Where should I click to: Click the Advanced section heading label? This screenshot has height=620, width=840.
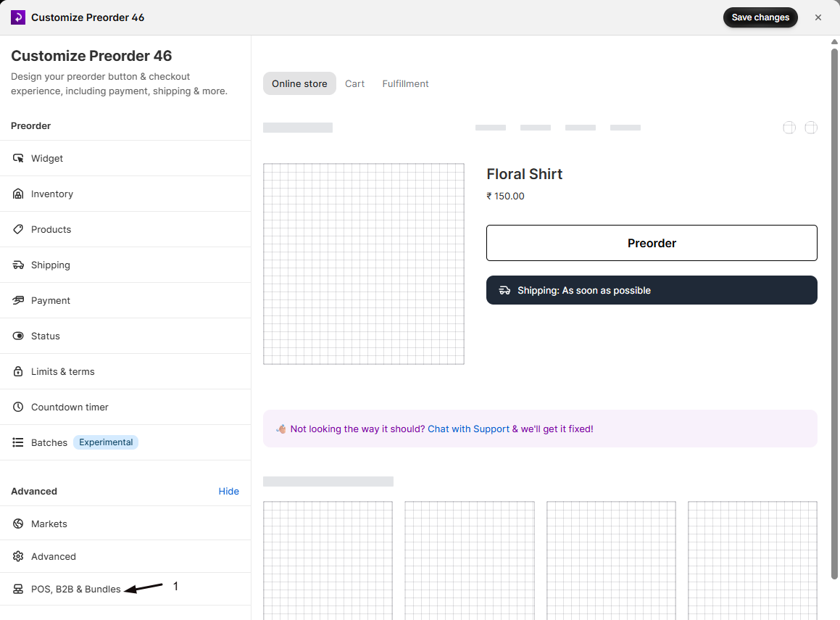[34, 492]
